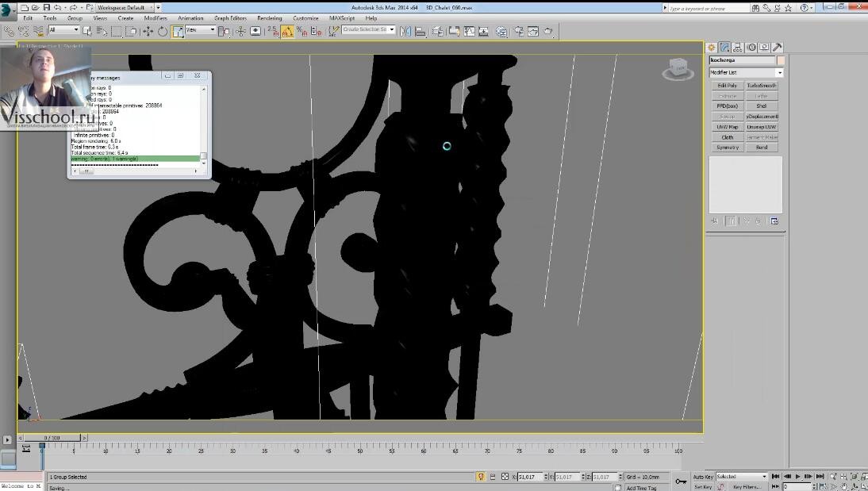Image resolution: width=868 pixels, height=491 pixels.
Task: Toggle the Percent Snap icon
Action: [301, 31]
